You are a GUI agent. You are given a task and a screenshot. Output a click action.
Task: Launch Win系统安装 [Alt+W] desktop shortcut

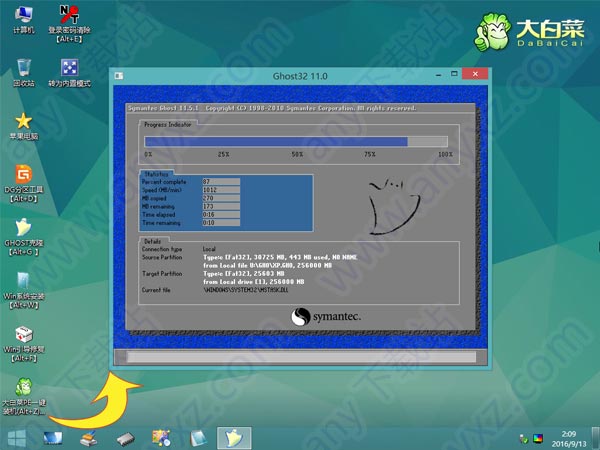24,291
